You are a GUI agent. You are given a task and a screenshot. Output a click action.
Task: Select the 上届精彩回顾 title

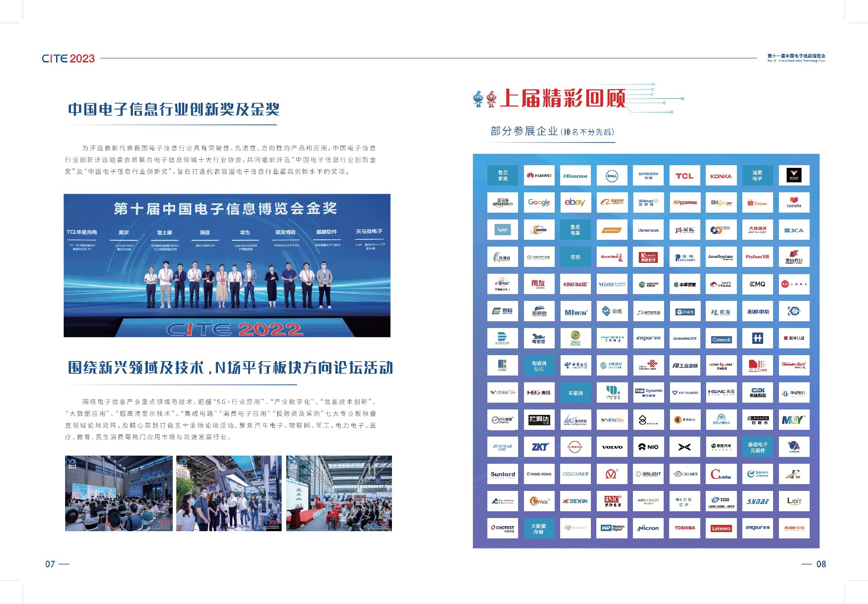(563, 98)
